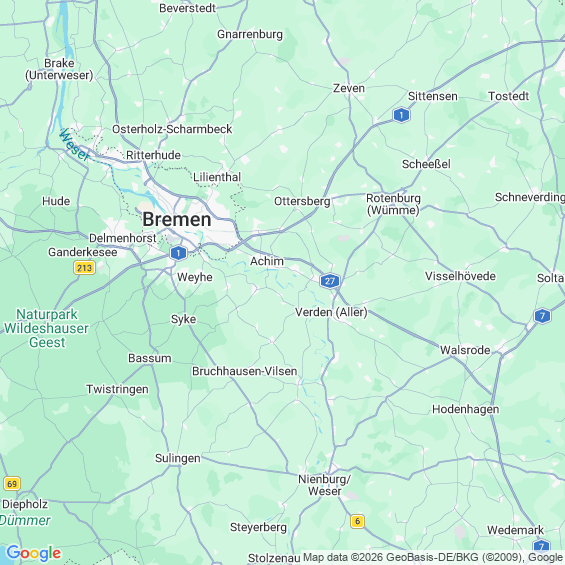565x565 pixels.
Task: Click the A1 highway shield south of Bremen
Action: click(x=178, y=253)
